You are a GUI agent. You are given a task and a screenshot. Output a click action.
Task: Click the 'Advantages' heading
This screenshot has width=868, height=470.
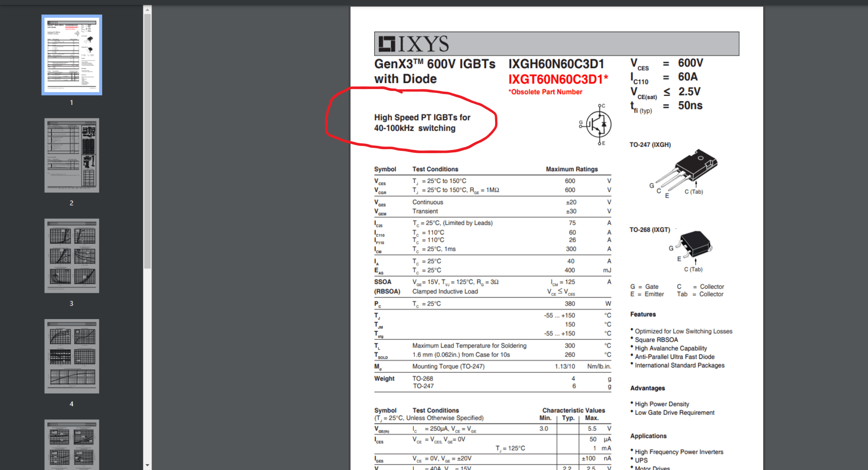pyautogui.click(x=647, y=388)
